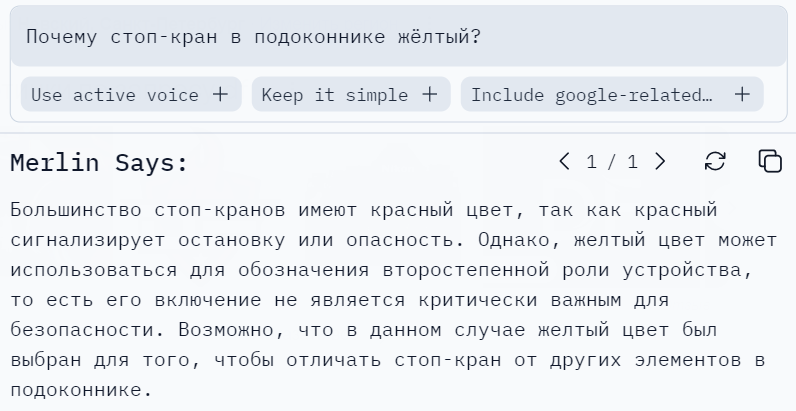Regenerate Merlin's response with the refresh icon
The image size is (796, 411).
[715, 161]
